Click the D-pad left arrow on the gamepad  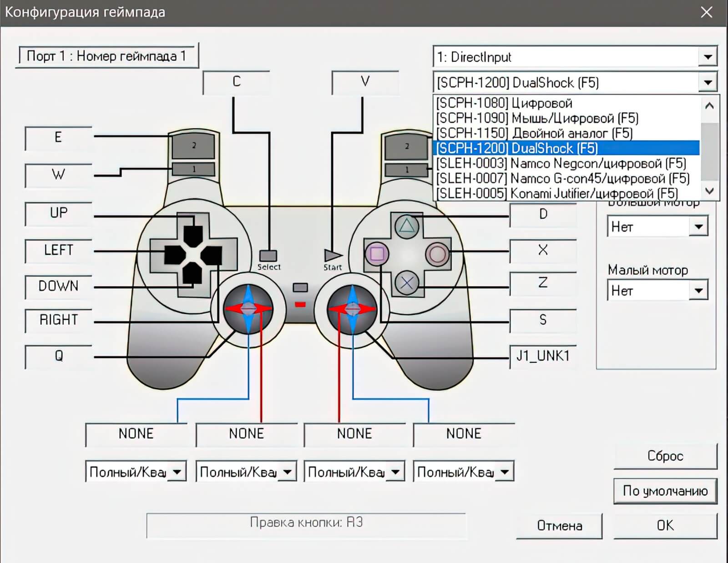tap(175, 255)
